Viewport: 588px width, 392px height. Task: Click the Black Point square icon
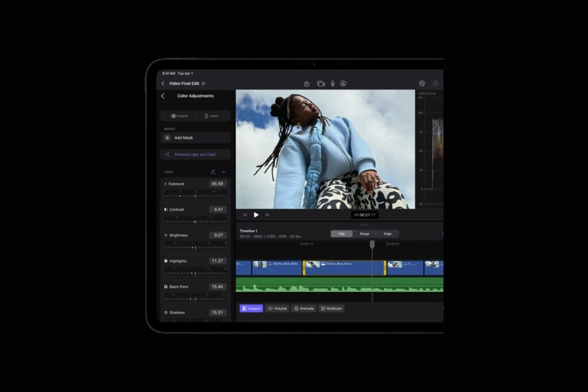click(x=166, y=287)
